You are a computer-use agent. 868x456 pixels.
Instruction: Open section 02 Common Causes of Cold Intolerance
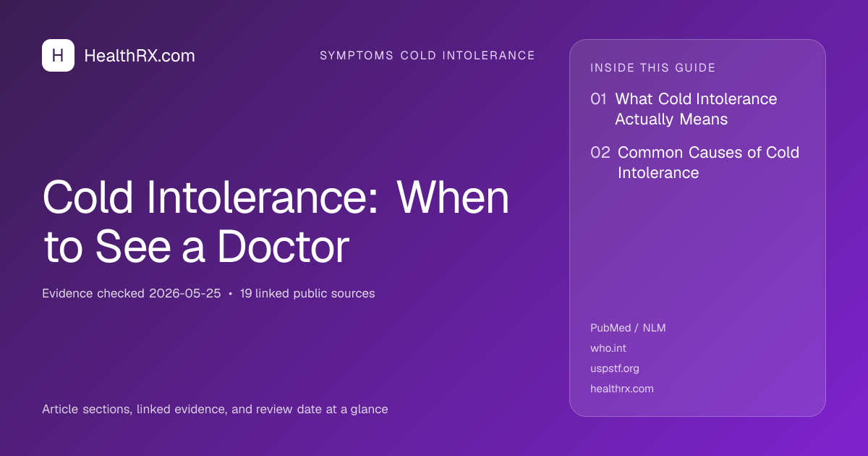[x=694, y=163]
